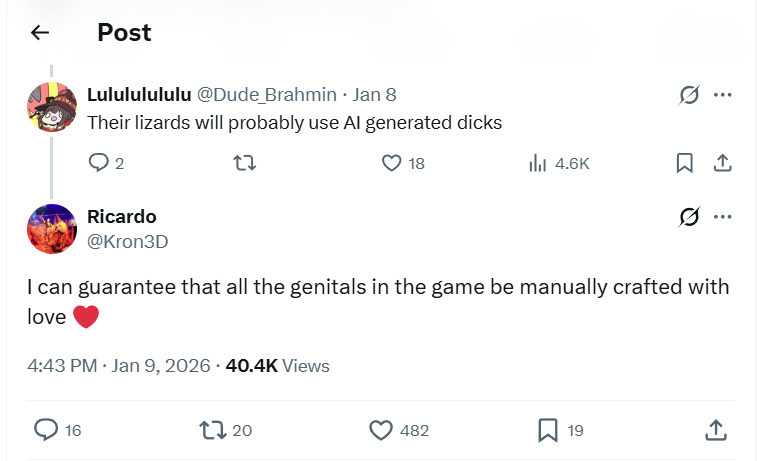
Task: Repost Lulululululu's post
Action: click(x=245, y=163)
